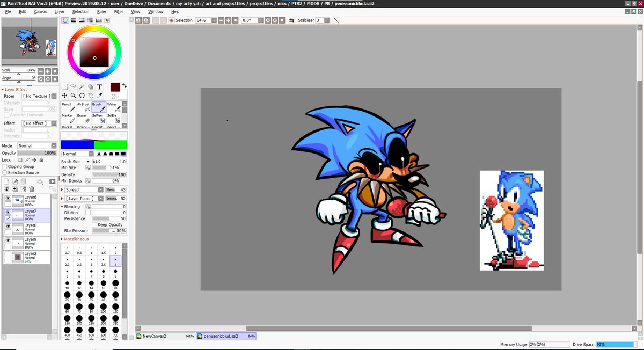Screen dimensions: 644x350
Task: Click the navigator preview thumbnail
Action: point(29,41)
